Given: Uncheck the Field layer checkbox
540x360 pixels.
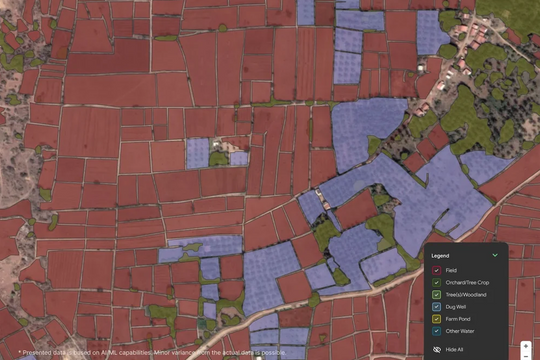Looking at the screenshot, I should click(436, 270).
